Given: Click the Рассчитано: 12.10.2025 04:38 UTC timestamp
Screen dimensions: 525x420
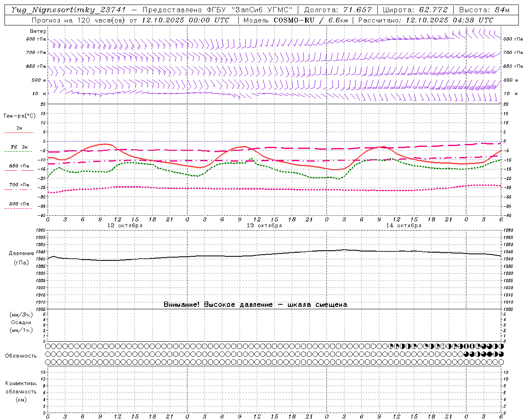Looking at the screenshot, I should pyautogui.click(x=426, y=20).
